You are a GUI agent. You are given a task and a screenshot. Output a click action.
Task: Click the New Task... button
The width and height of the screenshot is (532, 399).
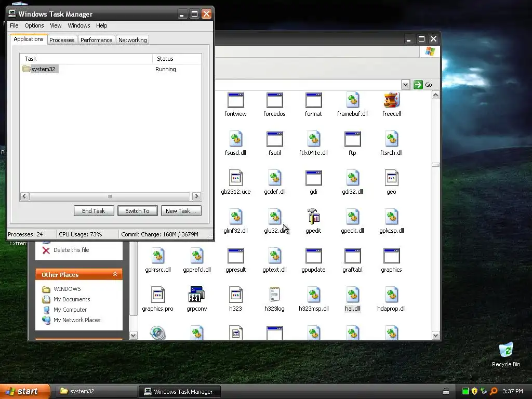tap(181, 211)
